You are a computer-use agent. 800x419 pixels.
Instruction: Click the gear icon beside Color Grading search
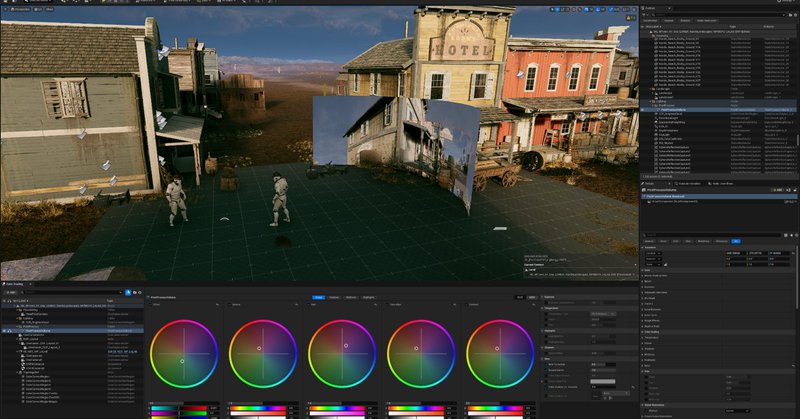click(x=140, y=292)
